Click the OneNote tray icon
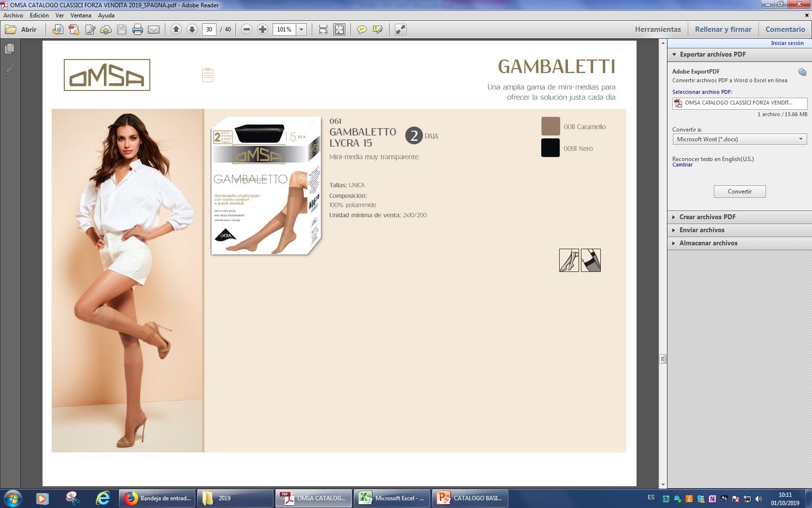The height and width of the screenshot is (508, 812). 712,499
